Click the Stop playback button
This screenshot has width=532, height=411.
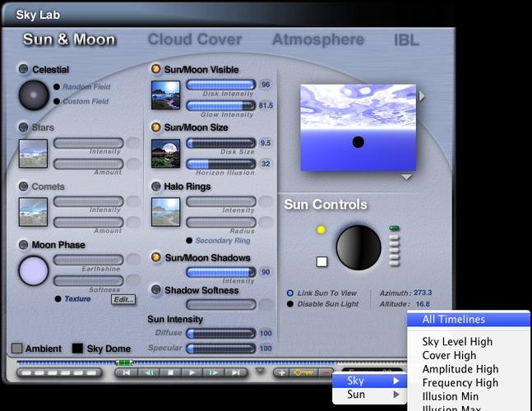170,372
